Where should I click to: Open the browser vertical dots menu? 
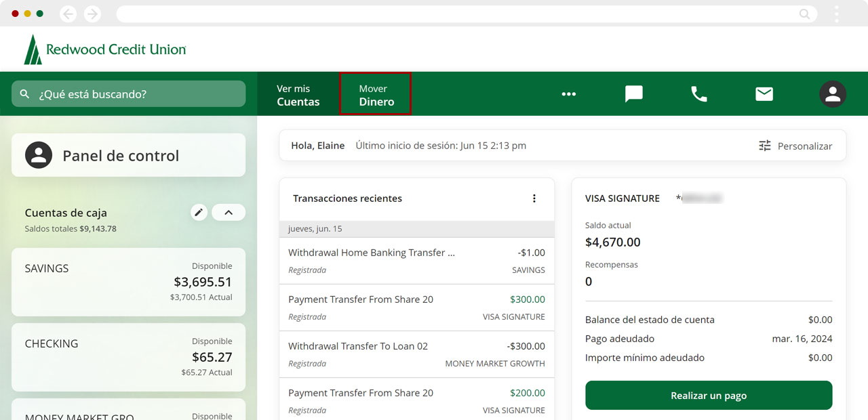pos(837,14)
